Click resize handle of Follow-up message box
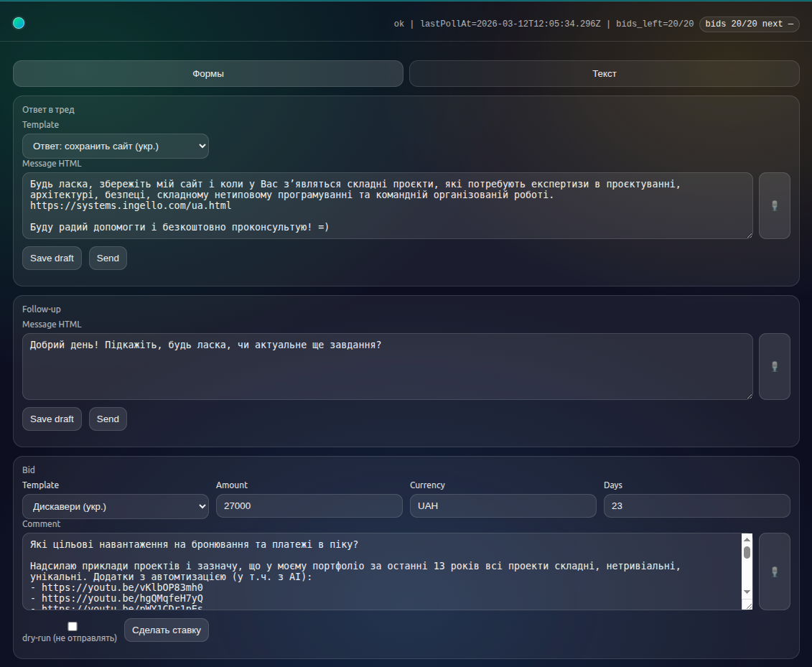The width and height of the screenshot is (812, 667). click(x=749, y=396)
